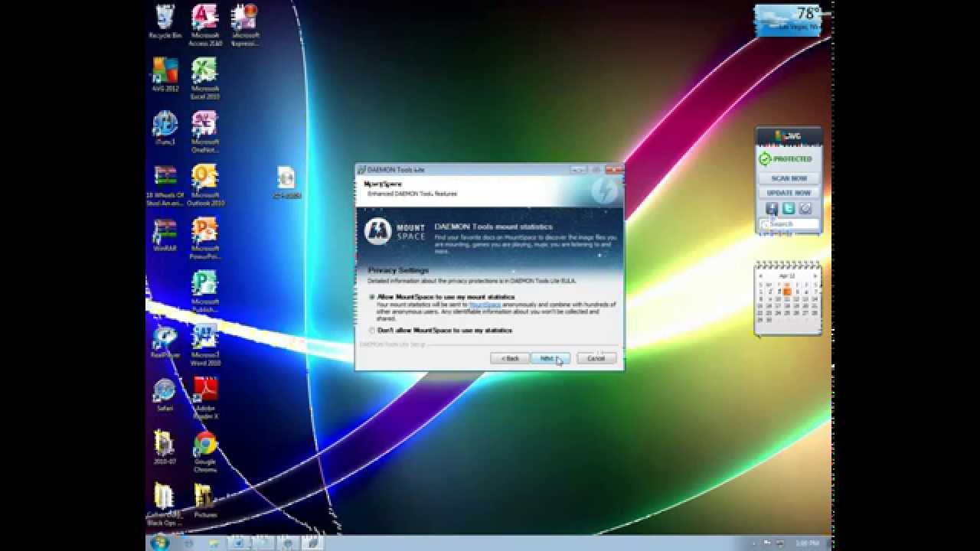Open the Safari desktop shortcut
980x551 pixels.
pos(165,395)
